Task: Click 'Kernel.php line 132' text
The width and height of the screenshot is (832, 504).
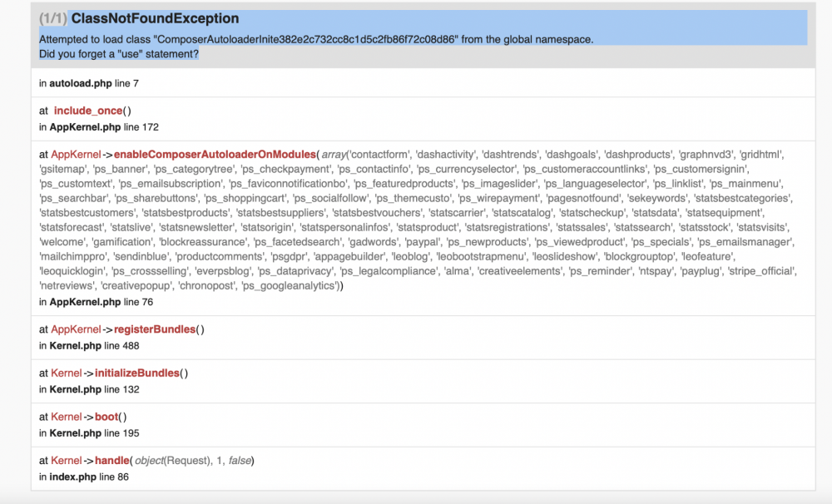Action: pyautogui.click(x=95, y=389)
